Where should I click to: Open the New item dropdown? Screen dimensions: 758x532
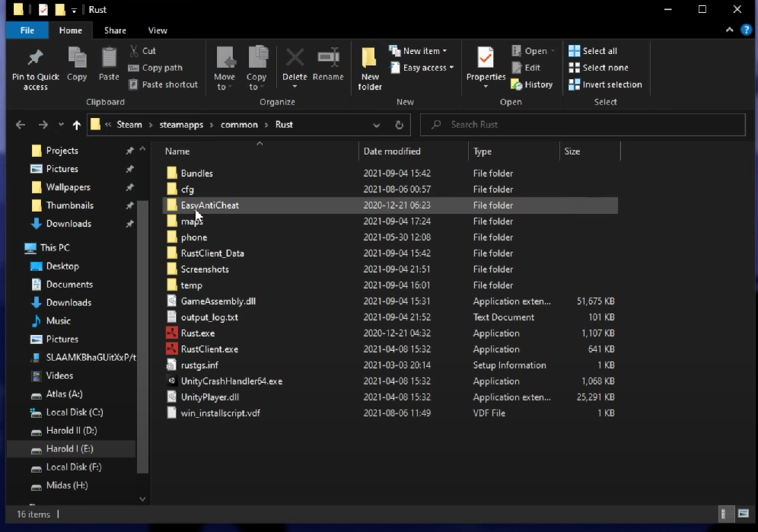coord(419,50)
